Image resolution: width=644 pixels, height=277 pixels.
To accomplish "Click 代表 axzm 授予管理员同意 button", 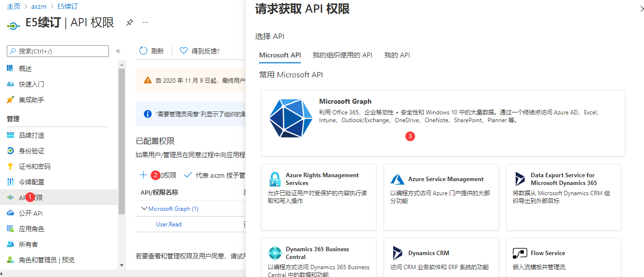I will pos(215,175).
